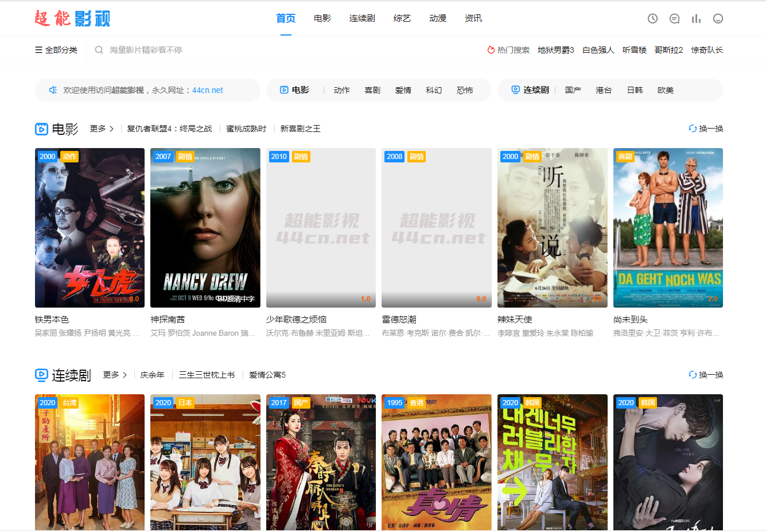Image resolution: width=766 pixels, height=532 pixels.
Task: Open the 动漫 navigation tab
Action: [x=437, y=18]
